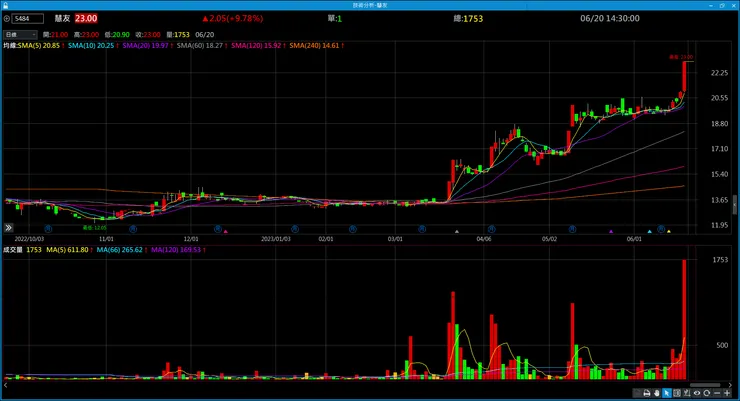Click the lock icon in title bar

click(5, 5)
